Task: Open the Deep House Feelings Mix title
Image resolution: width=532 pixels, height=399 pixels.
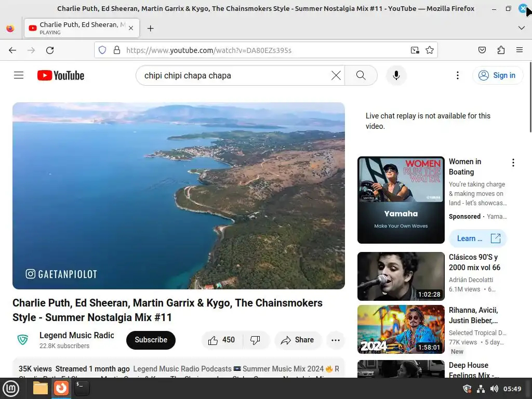Action: tap(474, 370)
